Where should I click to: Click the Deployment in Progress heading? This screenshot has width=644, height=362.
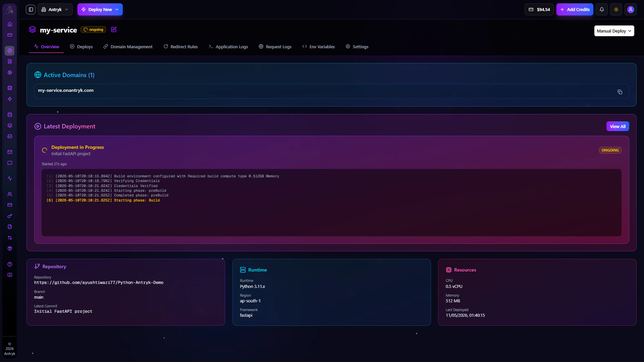click(x=77, y=147)
